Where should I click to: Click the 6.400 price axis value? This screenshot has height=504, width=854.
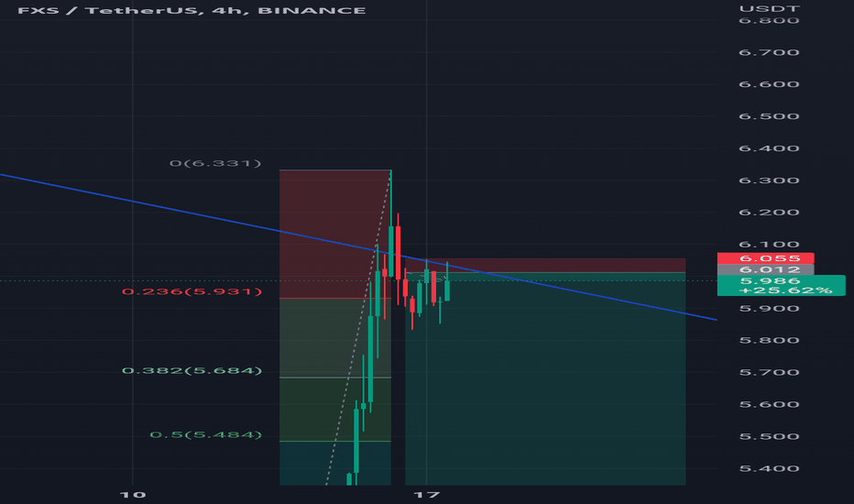click(769, 148)
